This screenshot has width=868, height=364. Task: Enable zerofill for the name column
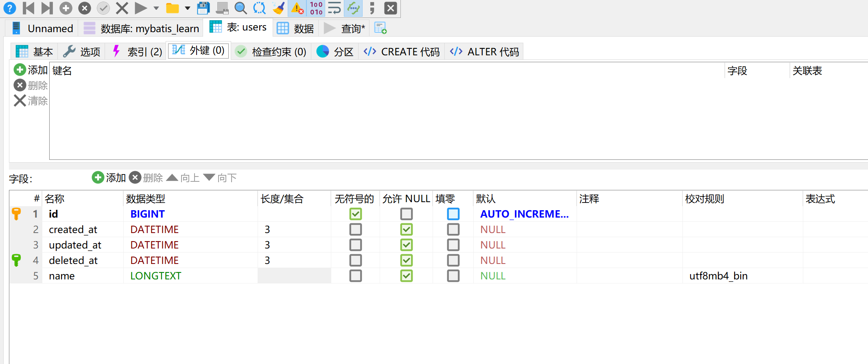453,276
